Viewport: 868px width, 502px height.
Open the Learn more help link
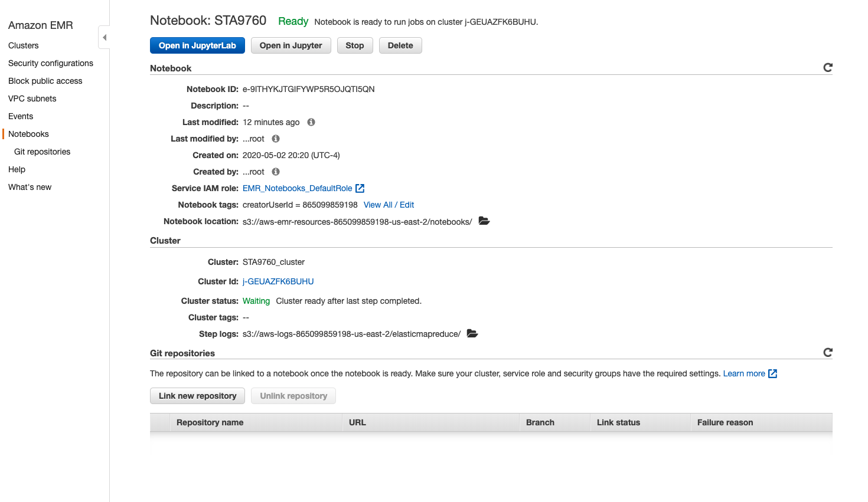tap(745, 373)
